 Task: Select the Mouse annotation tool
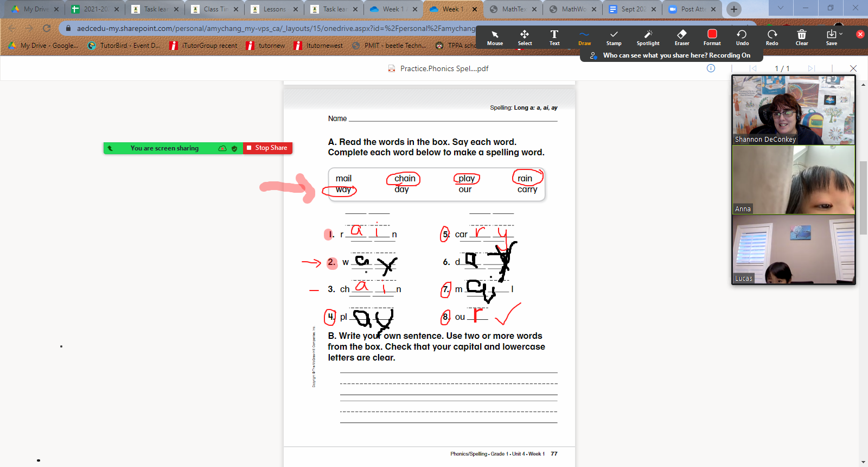(495, 37)
